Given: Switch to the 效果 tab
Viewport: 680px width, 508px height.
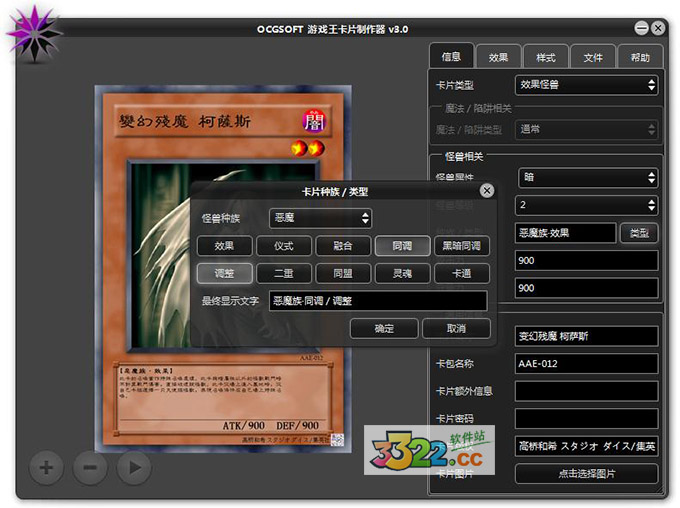Looking at the screenshot, I should pyautogui.click(x=498, y=57).
